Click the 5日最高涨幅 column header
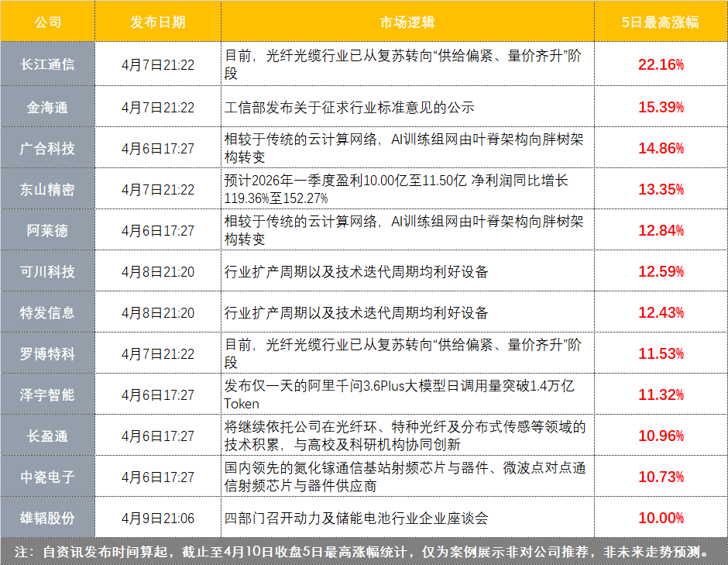The image size is (728, 565). [x=660, y=22]
